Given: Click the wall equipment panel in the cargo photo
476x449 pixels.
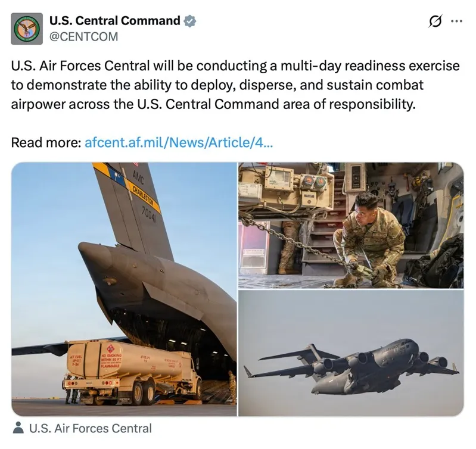Looking at the screenshot, I should tap(282, 185).
